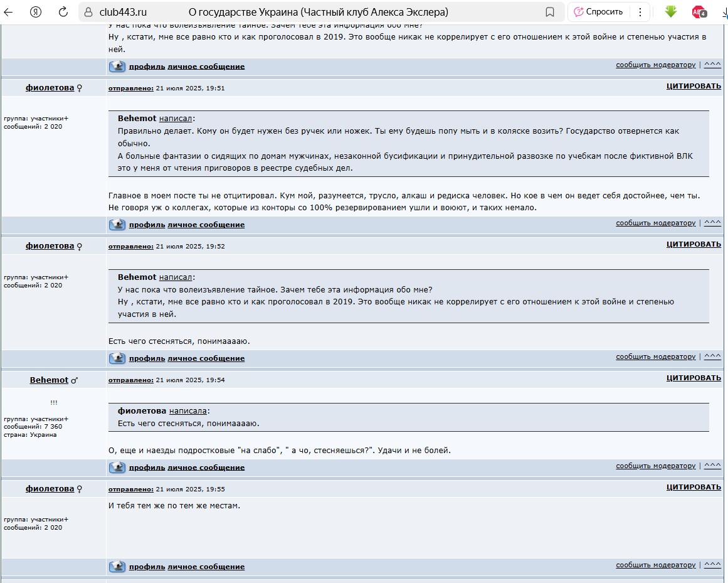Jump to top via ^^^ under the 'Главное в моем посте' message
Screen dimensions: 728x583
point(713,223)
